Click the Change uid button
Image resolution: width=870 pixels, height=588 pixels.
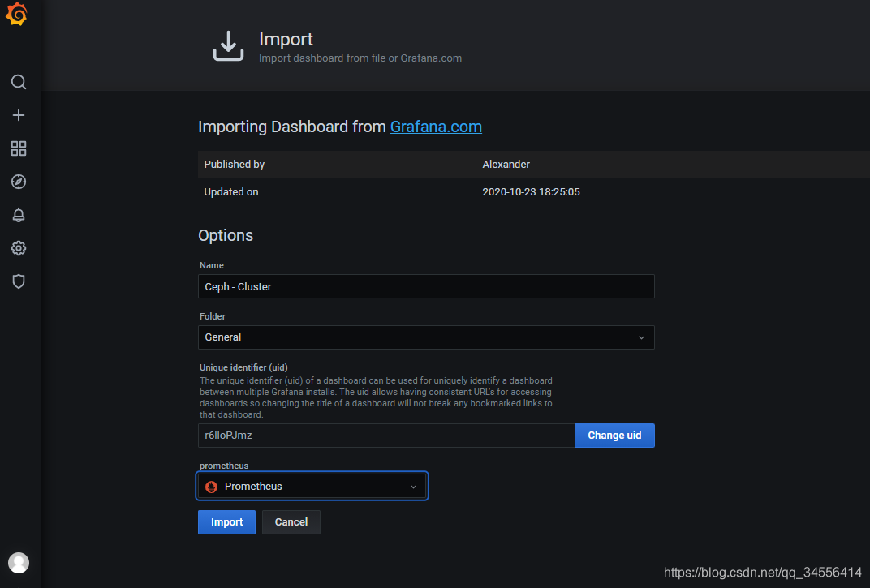click(614, 436)
